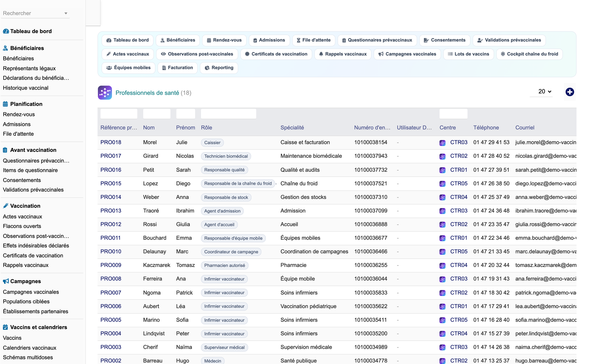Click the centre icon in the PRO004 row
Screen dimensions: 589x364
pyautogui.click(x=443, y=334)
